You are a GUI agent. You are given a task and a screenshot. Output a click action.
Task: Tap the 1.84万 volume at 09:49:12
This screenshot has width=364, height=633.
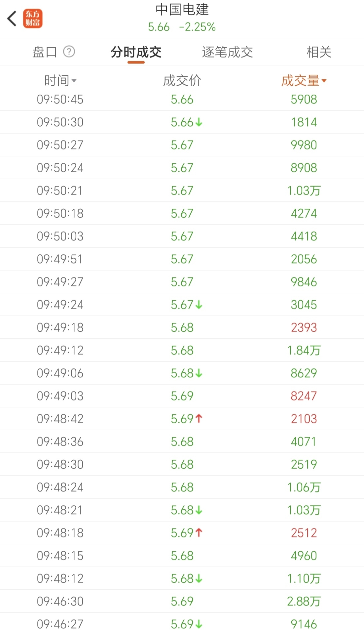(x=304, y=351)
